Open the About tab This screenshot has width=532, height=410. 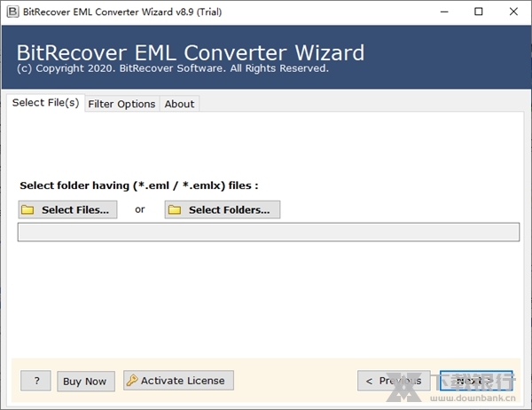coord(179,104)
